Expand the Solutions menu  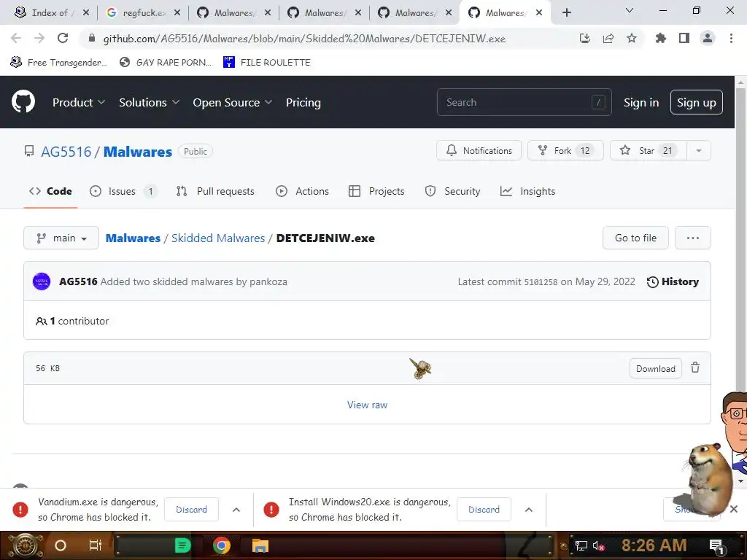coord(149,102)
